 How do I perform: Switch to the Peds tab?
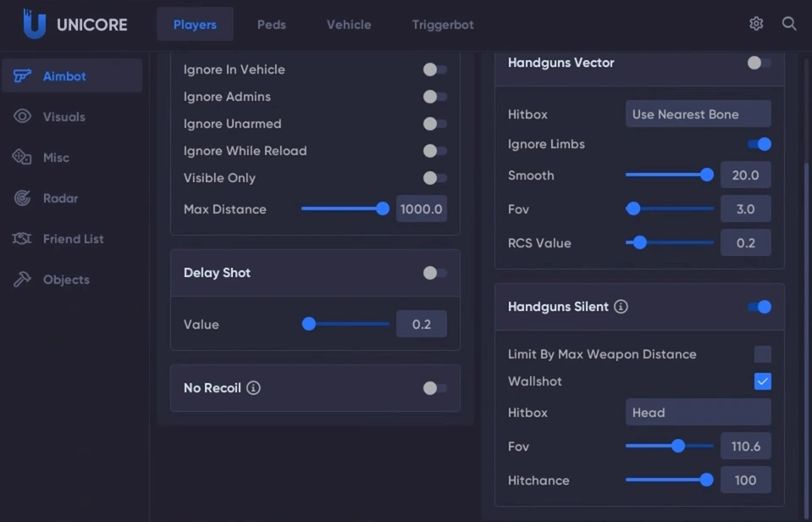pyautogui.click(x=271, y=25)
